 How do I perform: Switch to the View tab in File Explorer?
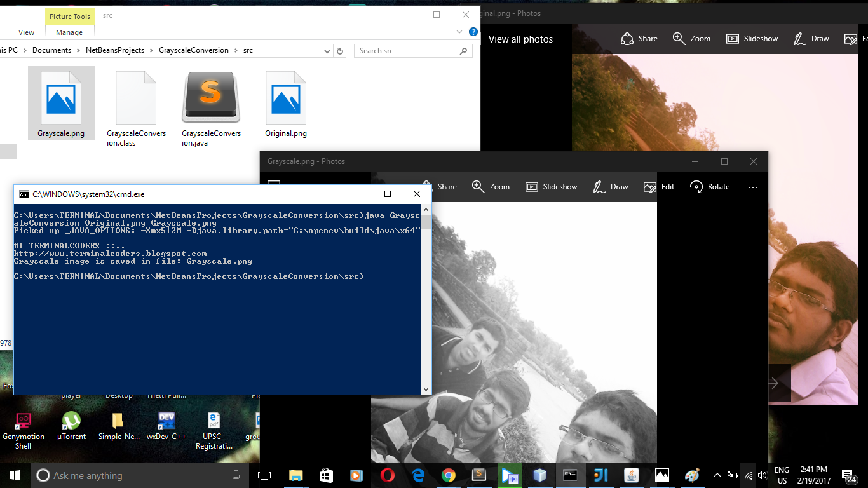(x=26, y=32)
